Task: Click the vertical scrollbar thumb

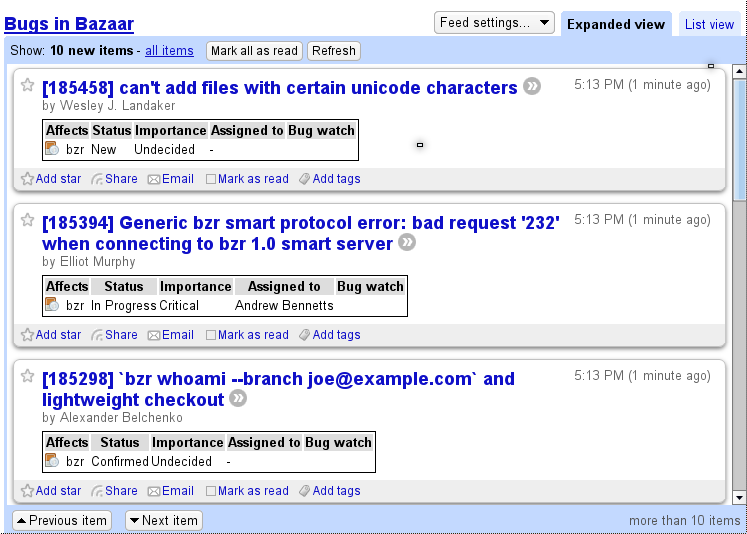Action: tap(739, 140)
